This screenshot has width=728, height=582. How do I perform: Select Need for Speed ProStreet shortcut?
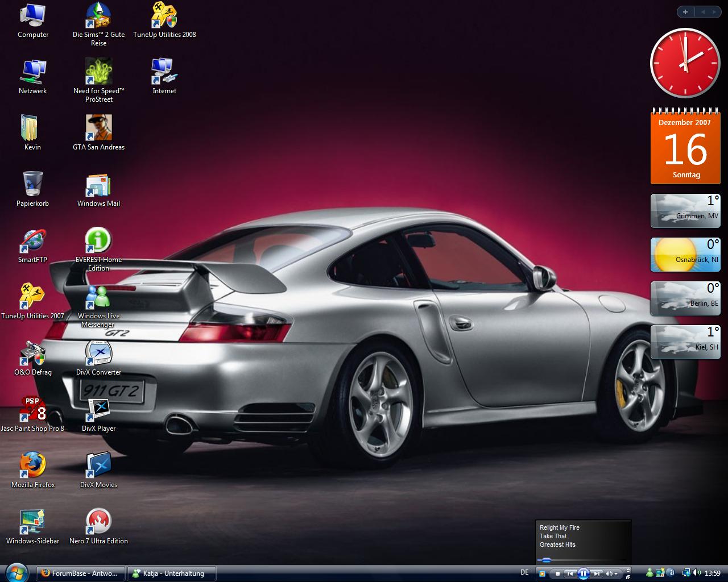click(98, 80)
